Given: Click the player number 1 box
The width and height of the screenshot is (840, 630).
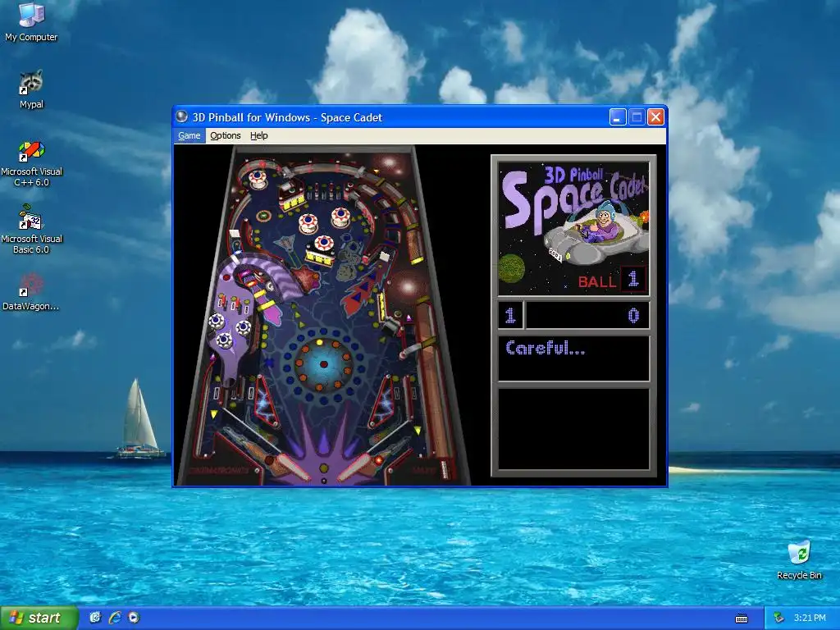Looking at the screenshot, I should click(510, 315).
